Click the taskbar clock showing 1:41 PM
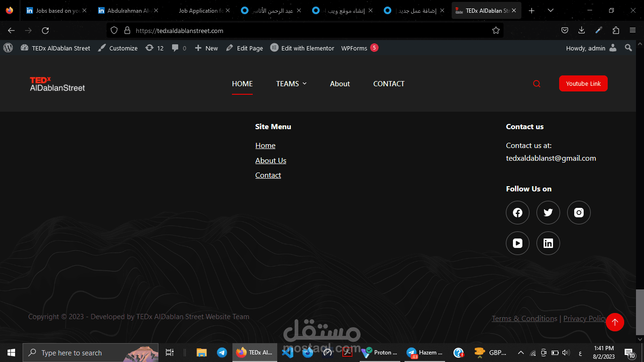The image size is (644, 362). [604, 353]
